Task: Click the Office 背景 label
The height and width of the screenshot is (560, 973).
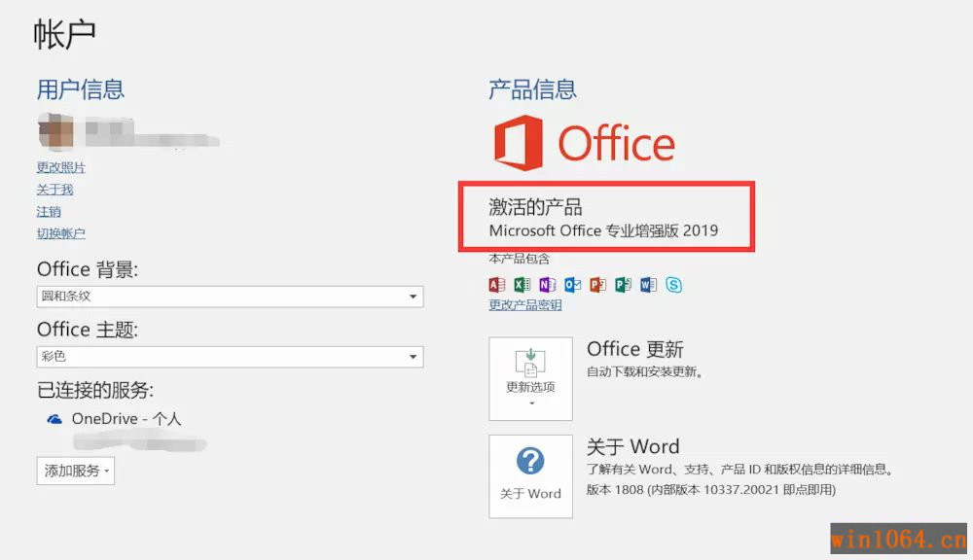Action: coord(88,269)
